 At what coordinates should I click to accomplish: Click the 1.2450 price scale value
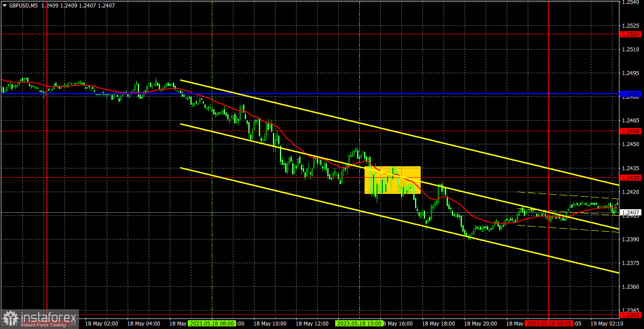[x=630, y=144]
